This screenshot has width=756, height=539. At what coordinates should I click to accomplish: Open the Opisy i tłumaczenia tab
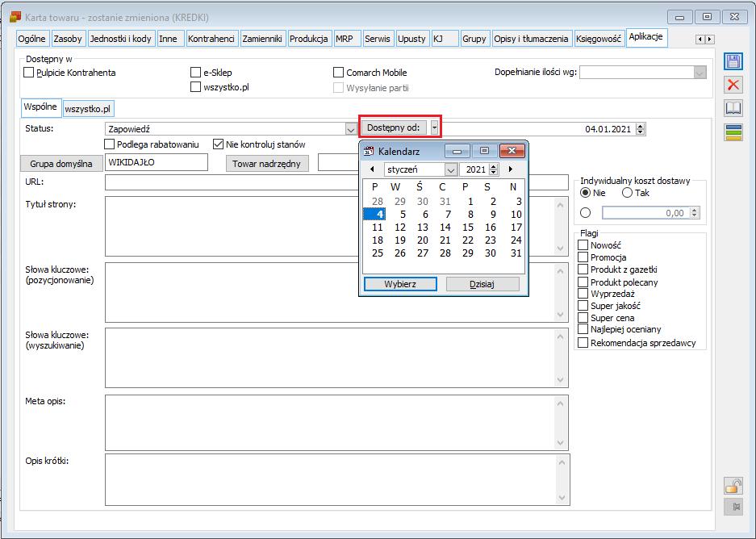tap(531, 39)
